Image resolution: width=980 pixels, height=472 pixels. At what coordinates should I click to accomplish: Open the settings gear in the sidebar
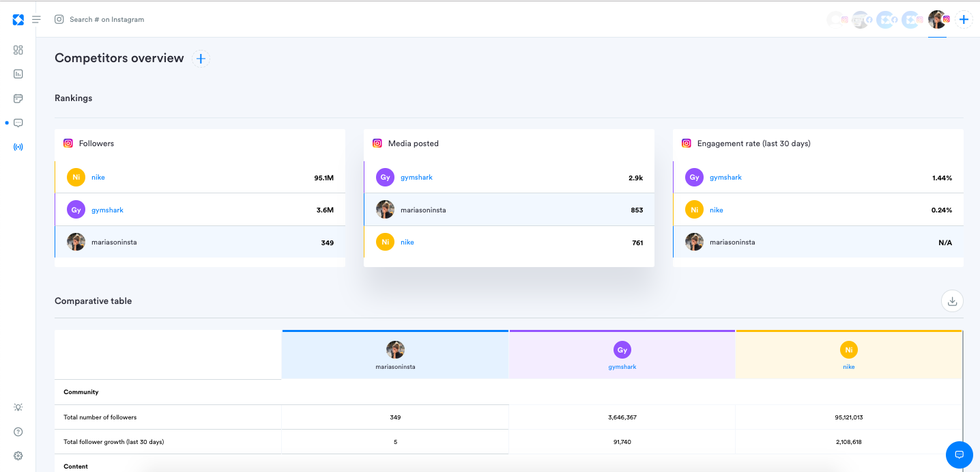18,456
